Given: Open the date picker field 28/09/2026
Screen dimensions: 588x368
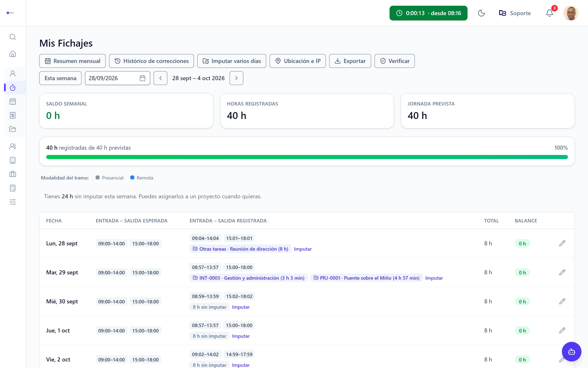Looking at the screenshot, I should tap(118, 78).
